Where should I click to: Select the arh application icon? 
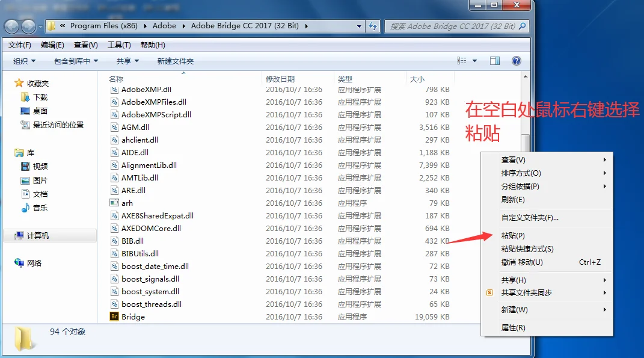click(114, 203)
